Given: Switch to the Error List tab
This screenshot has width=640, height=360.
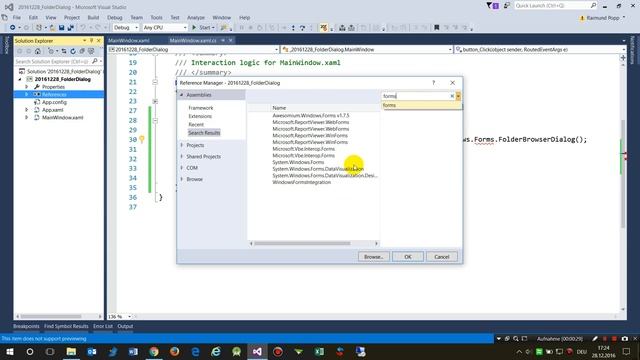Looking at the screenshot, I should (103, 326).
